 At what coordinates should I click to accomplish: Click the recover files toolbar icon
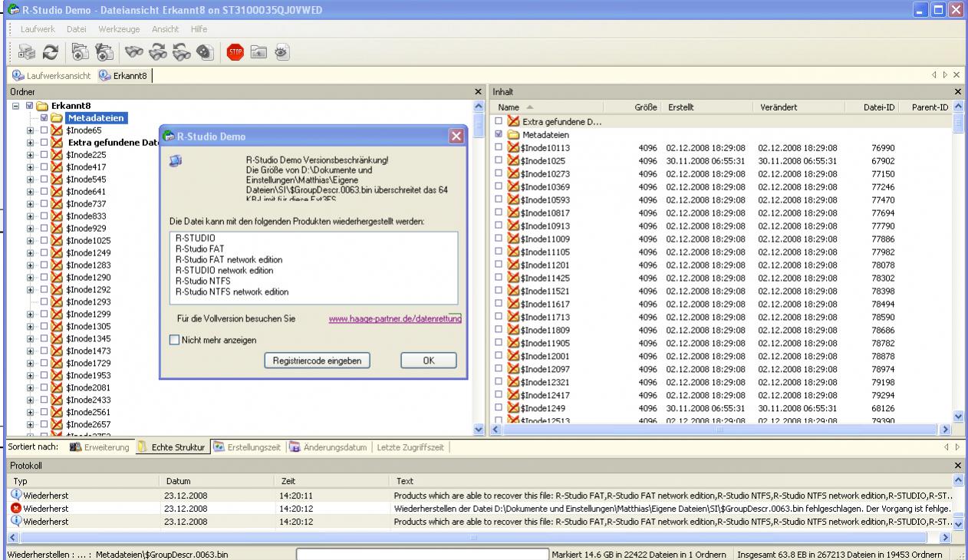pyautogui.click(x=78, y=52)
